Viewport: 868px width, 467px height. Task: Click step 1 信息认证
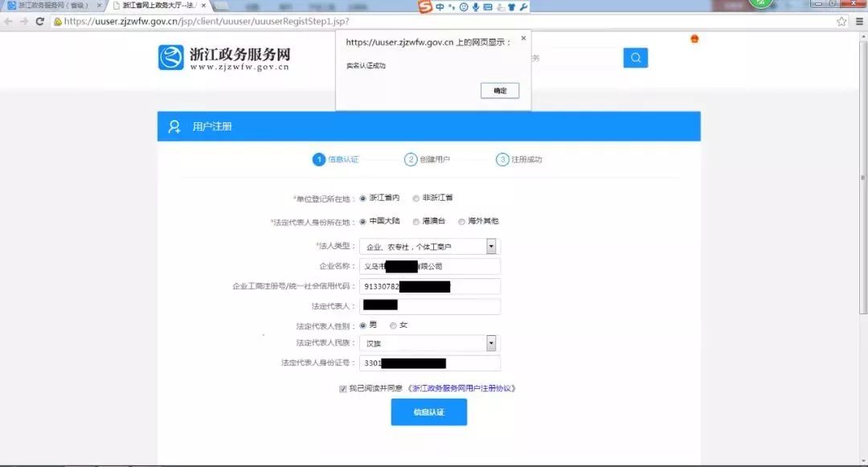point(336,159)
